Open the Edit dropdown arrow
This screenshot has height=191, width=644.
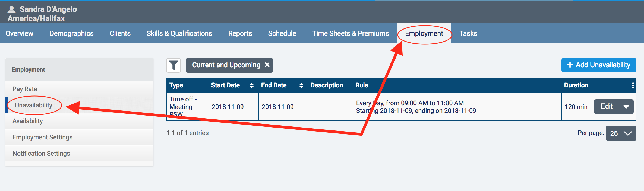[626, 107]
